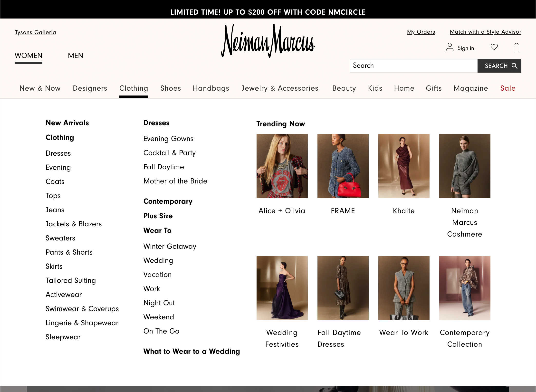Click the wishlist heart icon
Image resolution: width=536 pixels, height=392 pixels.
(x=494, y=47)
